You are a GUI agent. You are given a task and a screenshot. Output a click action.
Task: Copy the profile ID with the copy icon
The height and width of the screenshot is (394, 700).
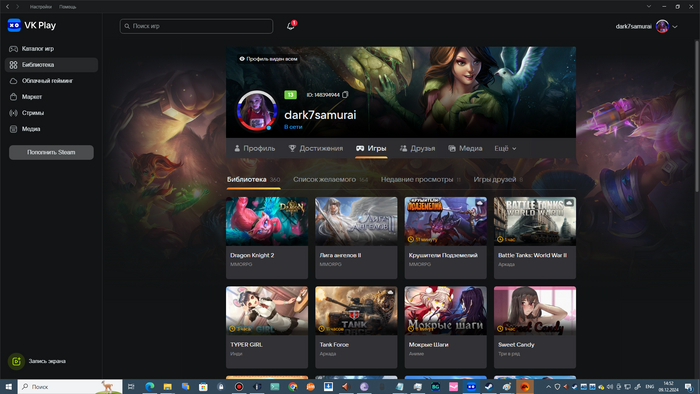click(x=345, y=95)
